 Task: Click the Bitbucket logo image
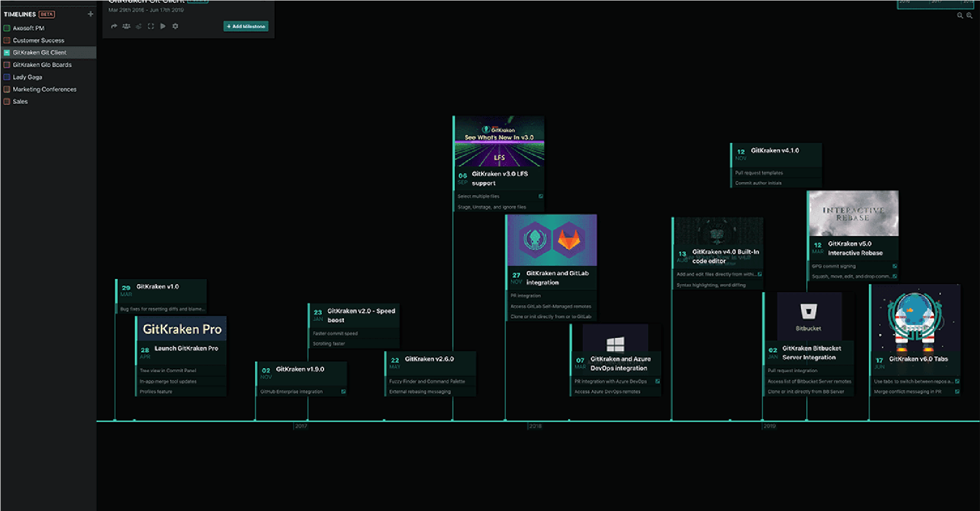(809, 317)
